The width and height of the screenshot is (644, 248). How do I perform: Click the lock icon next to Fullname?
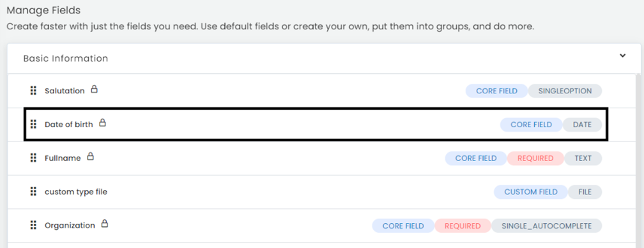pos(90,156)
